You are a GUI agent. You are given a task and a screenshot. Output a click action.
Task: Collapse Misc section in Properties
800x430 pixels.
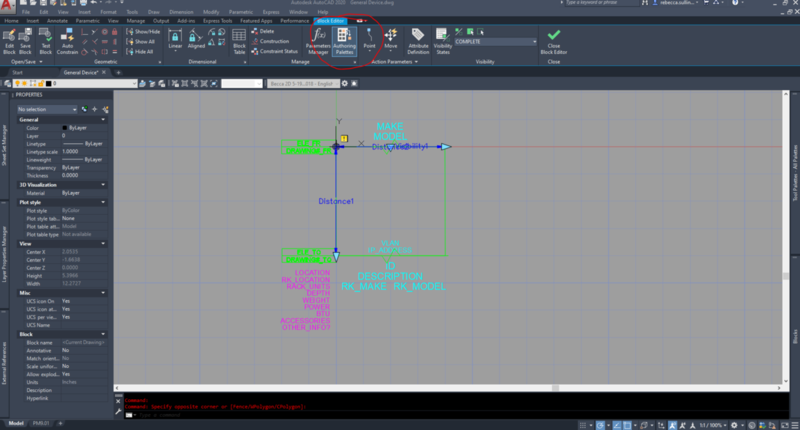click(x=103, y=293)
